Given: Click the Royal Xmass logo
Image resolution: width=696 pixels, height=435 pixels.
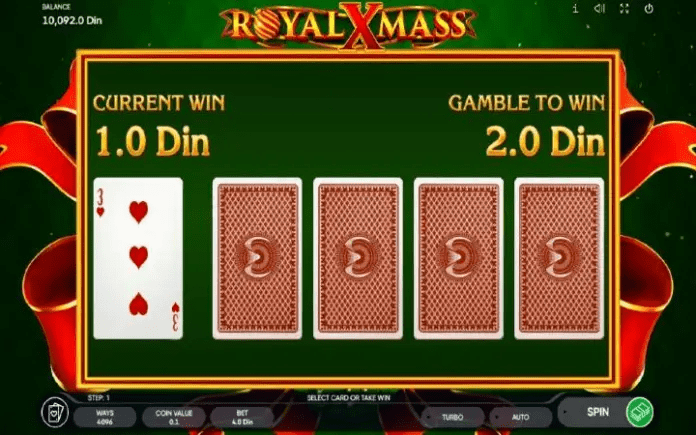Looking at the screenshot, I should tap(348, 25).
